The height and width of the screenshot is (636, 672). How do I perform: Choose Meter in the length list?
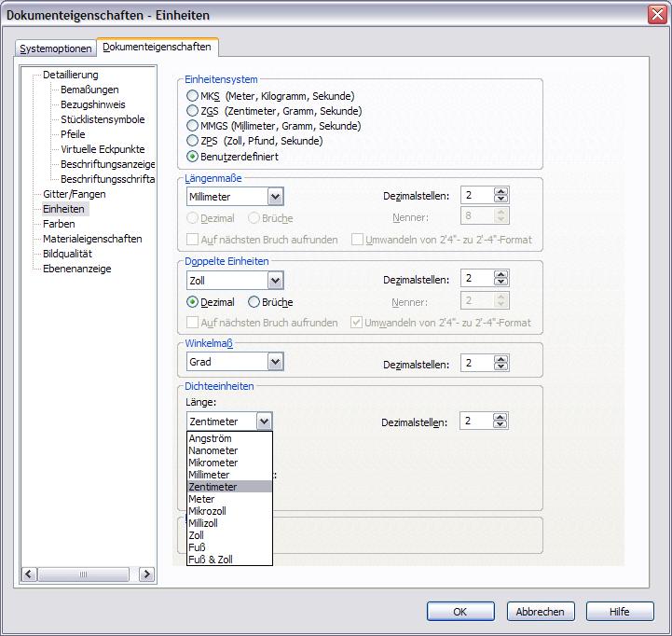[x=201, y=499]
